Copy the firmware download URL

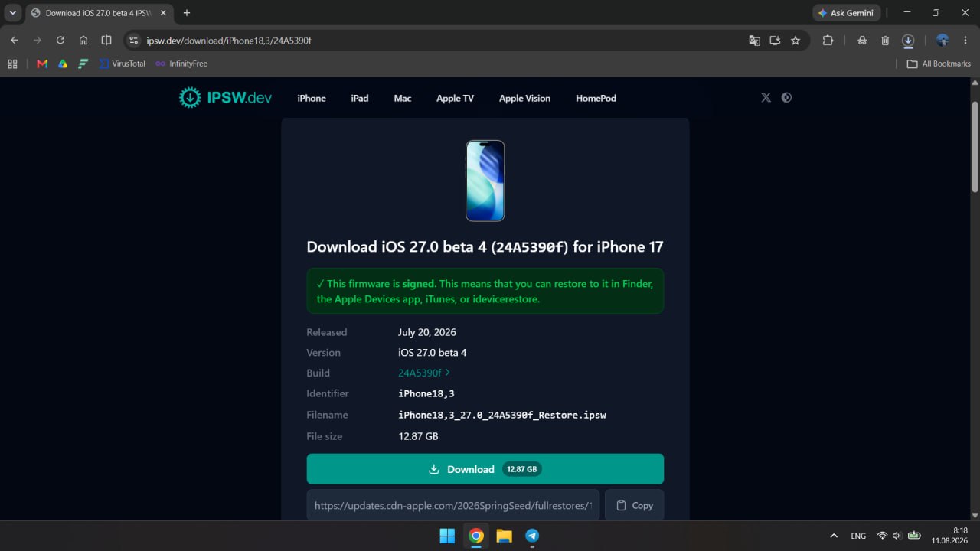click(635, 505)
